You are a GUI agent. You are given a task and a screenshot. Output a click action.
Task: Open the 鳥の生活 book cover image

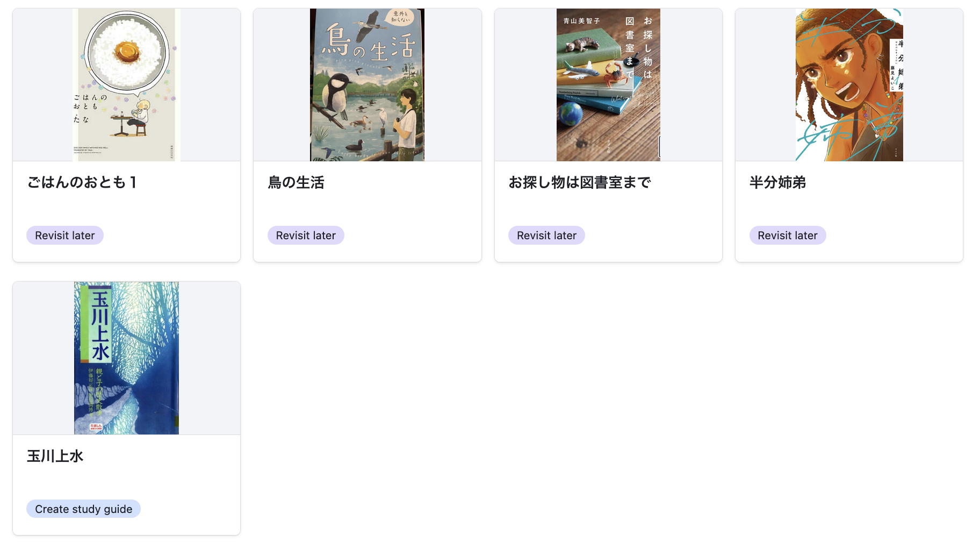(367, 85)
